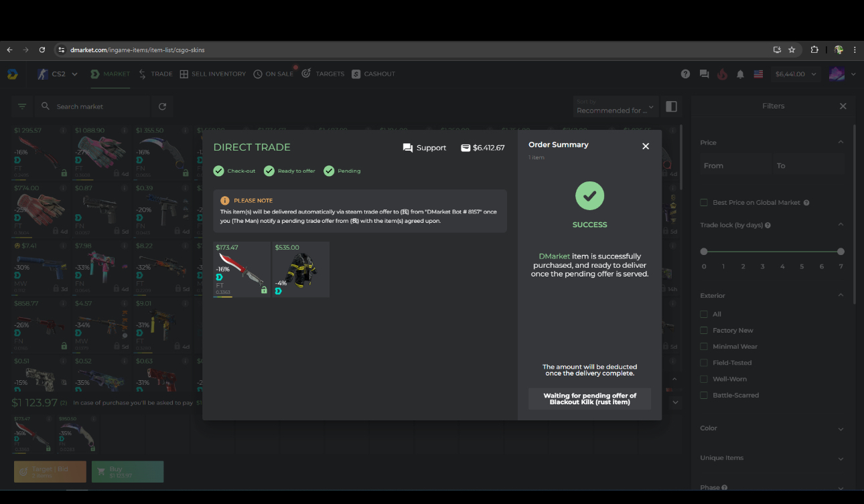Image resolution: width=864 pixels, height=504 pixels.
Task: Collapse the Exterior filter section
Action: pyautogui.click(x=841, y=295)
